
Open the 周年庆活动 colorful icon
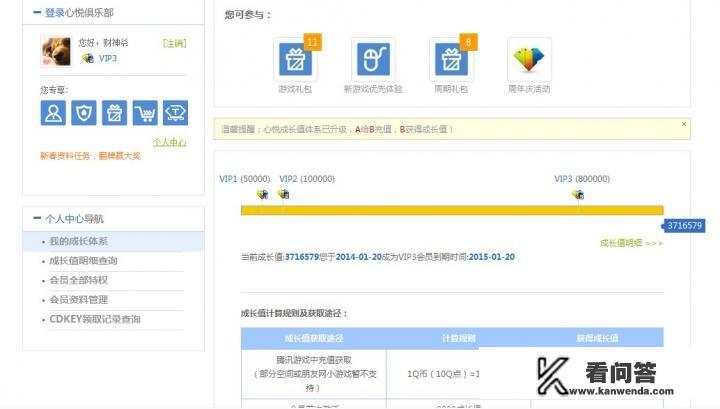529,61
